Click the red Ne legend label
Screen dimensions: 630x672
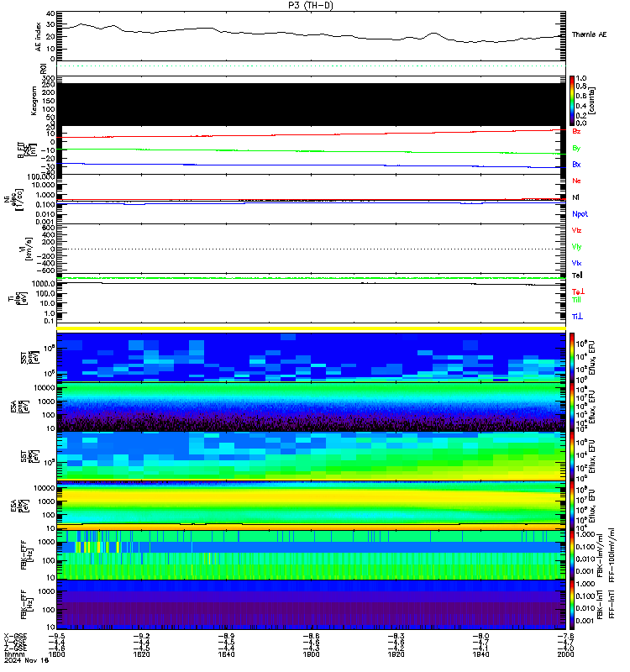click(x=576, y=181)
